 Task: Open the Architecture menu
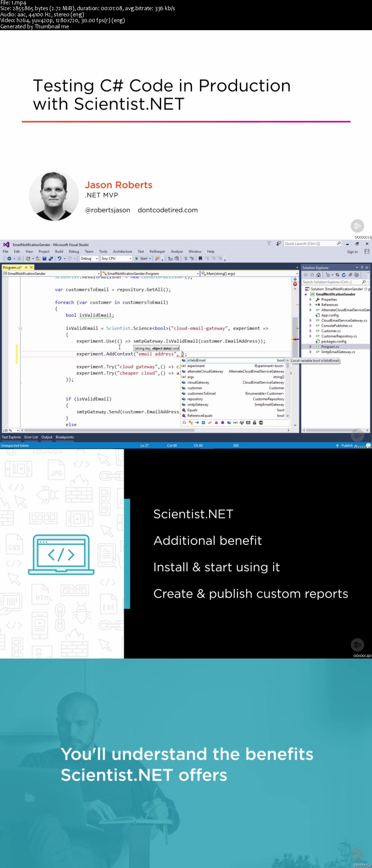pyautogui.click(x=122, y=252)
